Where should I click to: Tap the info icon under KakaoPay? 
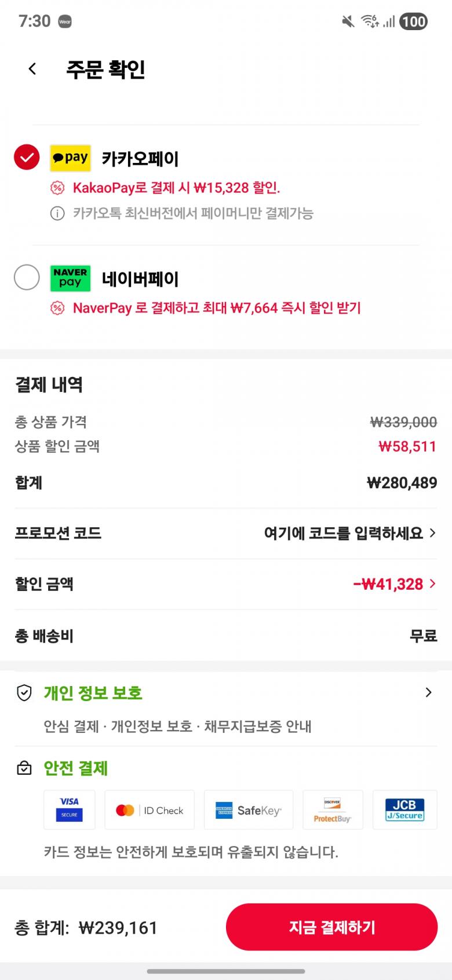(x=57, y=213)
